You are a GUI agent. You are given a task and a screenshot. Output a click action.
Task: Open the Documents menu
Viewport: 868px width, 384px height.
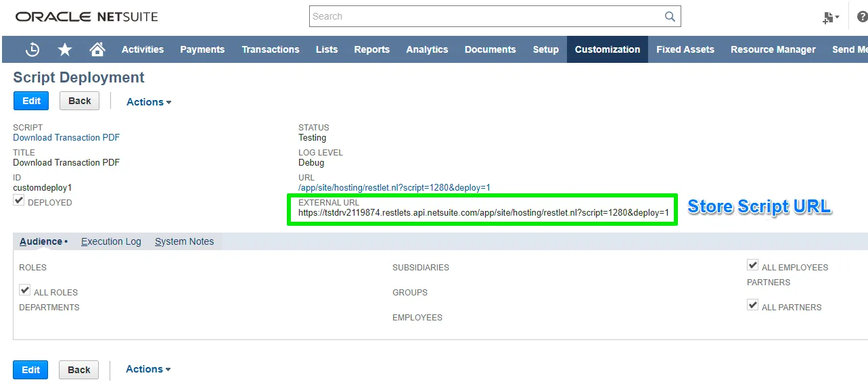coord(490,49)
